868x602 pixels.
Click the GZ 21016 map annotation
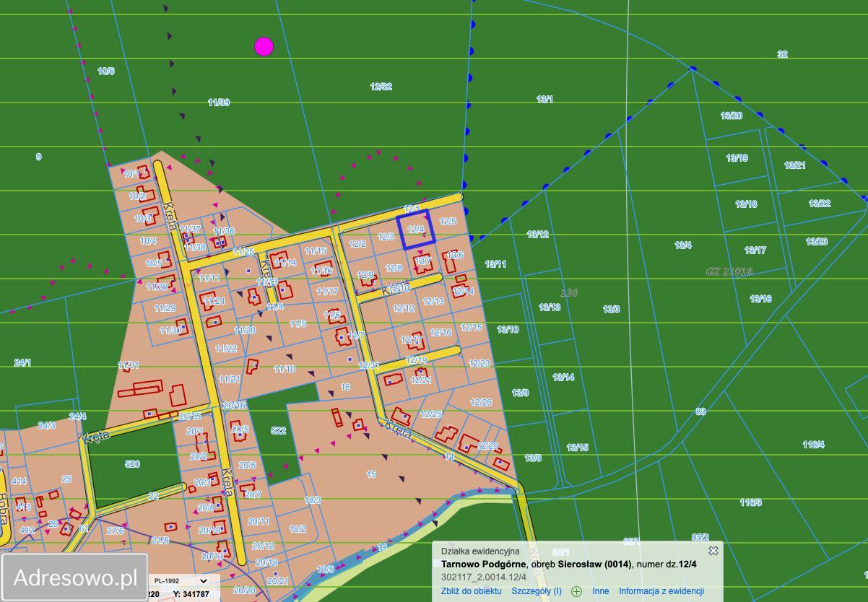point(729,271)
